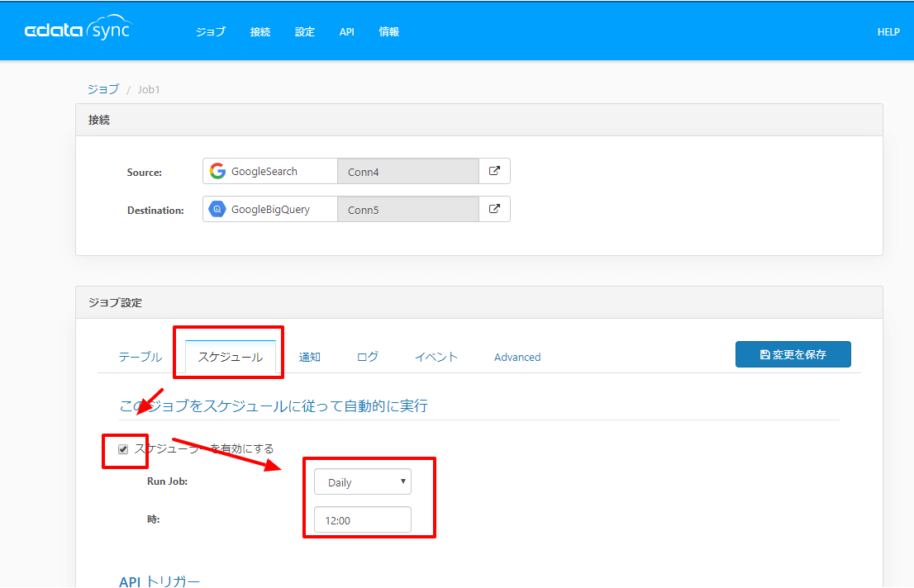Save changes with 変更を保存 button
The image size is (914, 588).
793,354
